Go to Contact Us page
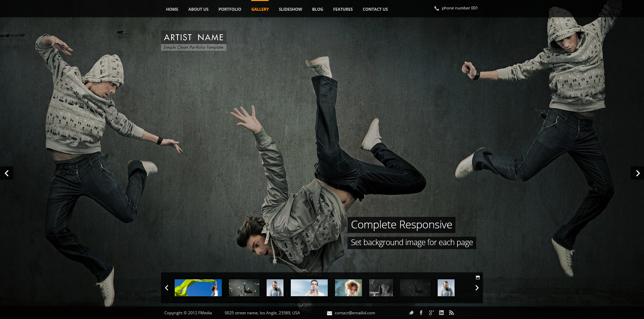Screen dimensions: 644x319 [x=375, y=9]
